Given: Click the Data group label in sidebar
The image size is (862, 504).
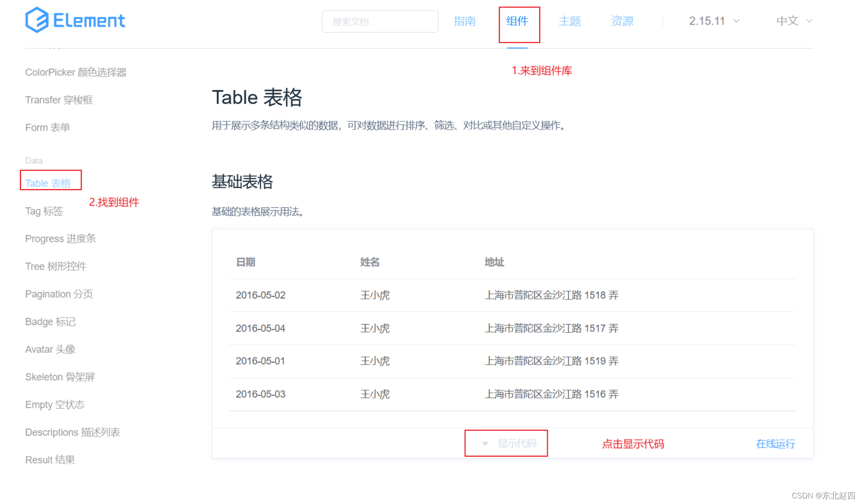Looking at the screenshot, I should (x=34, y=161).
